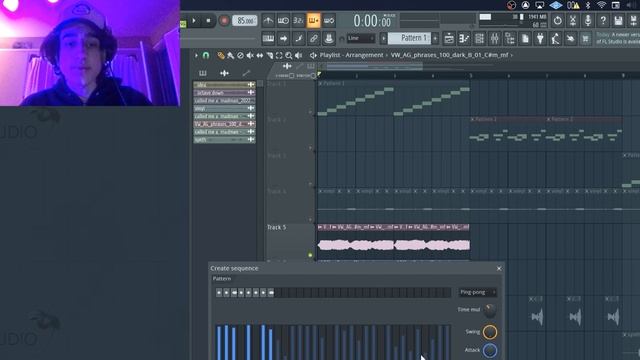This screenshot has height=360, width=640.
Task: Click the render export icon beside save
Action: pos(633,20)
